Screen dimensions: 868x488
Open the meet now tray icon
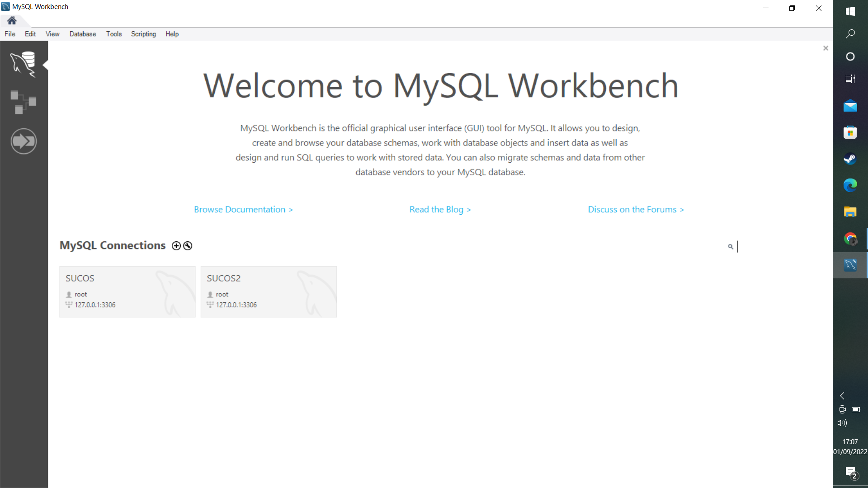[x=842, y=410]
